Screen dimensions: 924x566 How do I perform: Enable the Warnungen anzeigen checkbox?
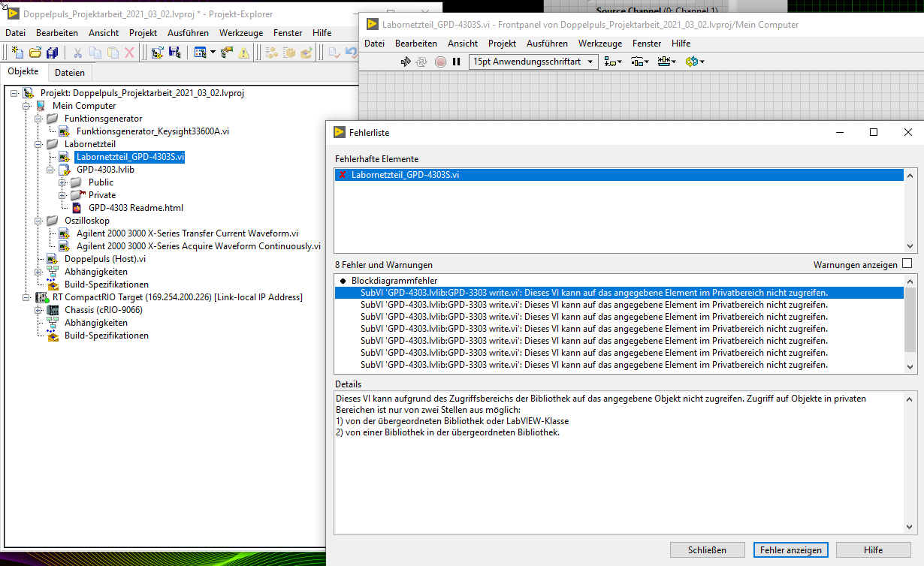point(907,263)
